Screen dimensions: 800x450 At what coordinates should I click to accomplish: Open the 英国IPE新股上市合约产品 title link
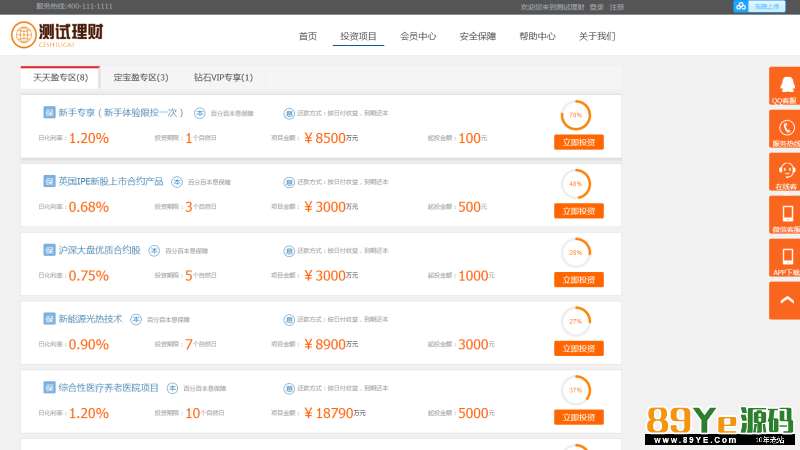click(111, 181)
